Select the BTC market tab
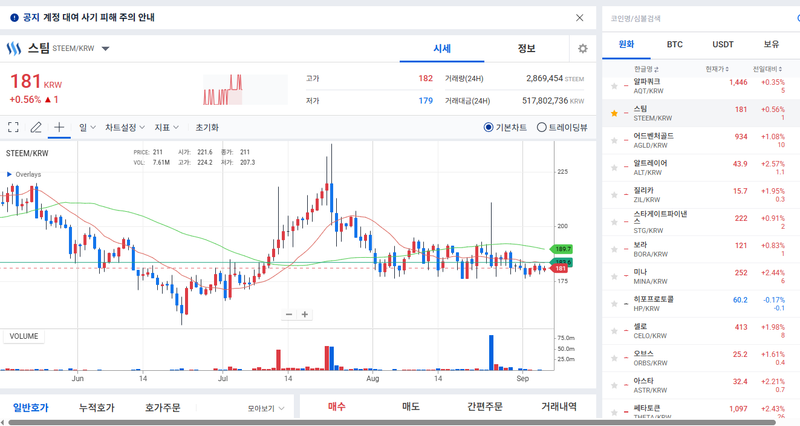The height and width of the screenshot is (426, 800). pos(674,44)
